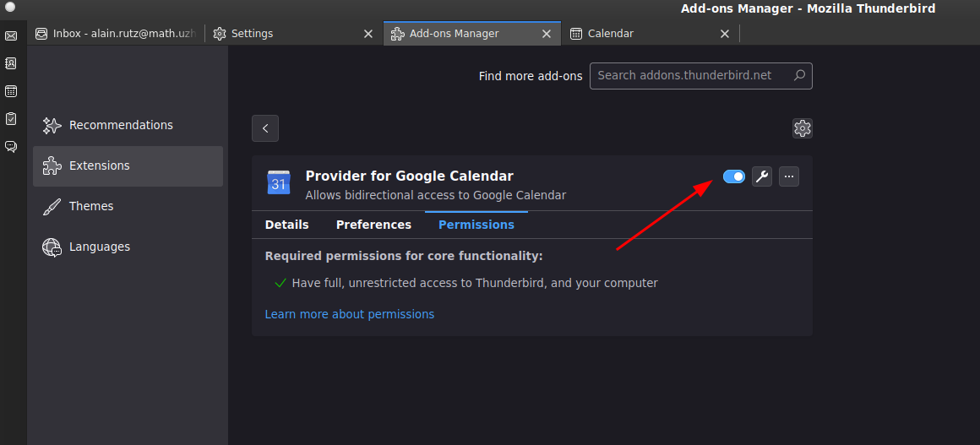Click the back arrow button
980x445 pixels.
click(265, 128)
